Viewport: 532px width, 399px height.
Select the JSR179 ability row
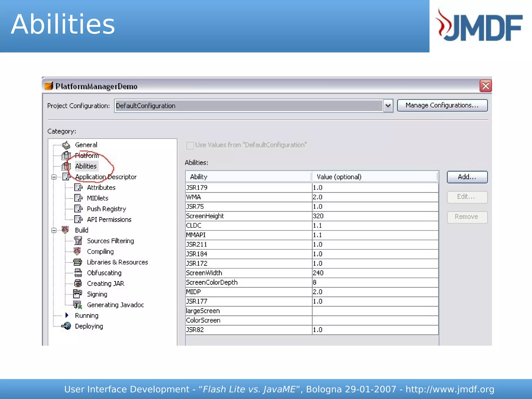(x=312, y=188)
